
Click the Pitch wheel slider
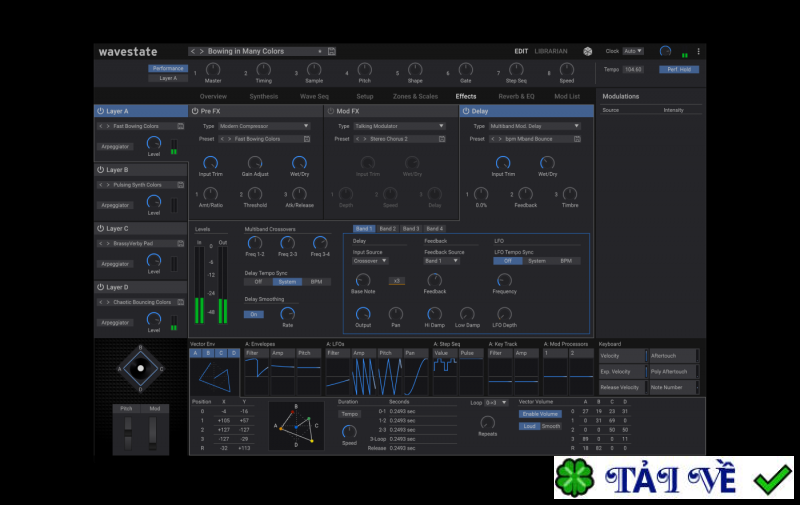coord(128,433)
